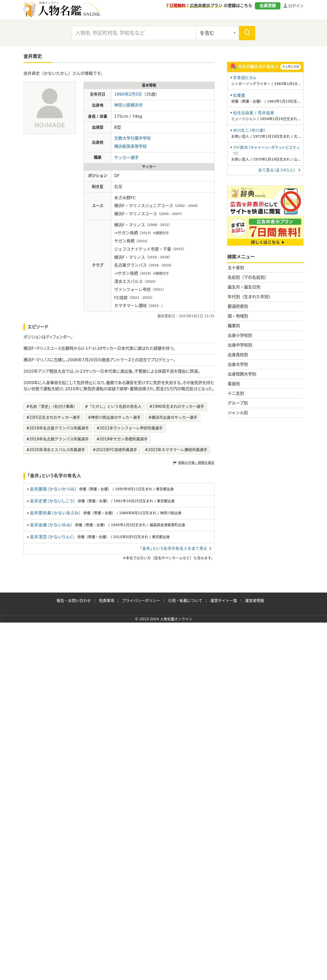Open 宇多田ヒカル in birthday list
The height and width of the screenshot is (980, 327).
244,78
